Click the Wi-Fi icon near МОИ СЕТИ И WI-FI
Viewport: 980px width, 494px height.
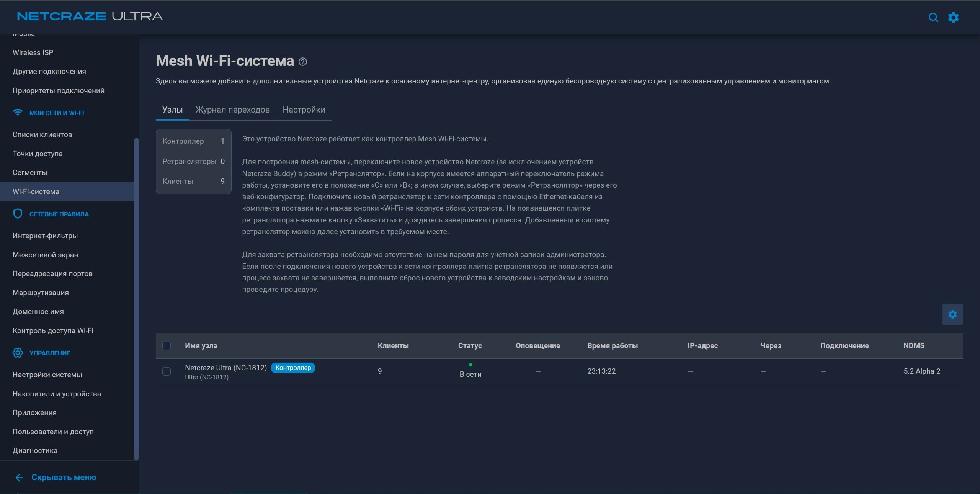pyautogui.click(x=18, y=113)
